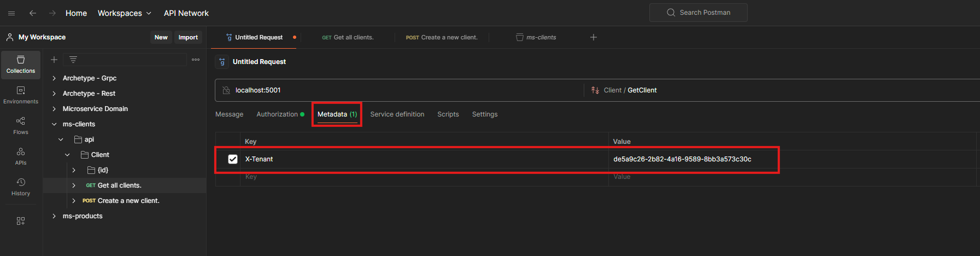Switch to the Authorization tab
Viewport: 980px width, 256px height.
point(280,114)
